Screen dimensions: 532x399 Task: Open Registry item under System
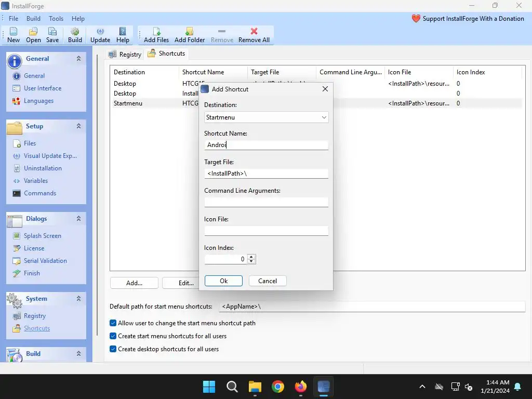34,316
